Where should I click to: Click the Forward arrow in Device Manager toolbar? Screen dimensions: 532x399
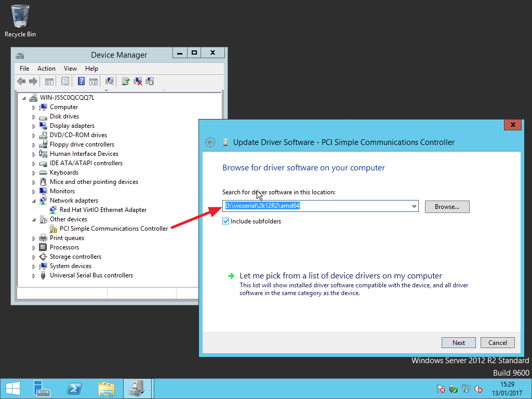coord(33,81)
